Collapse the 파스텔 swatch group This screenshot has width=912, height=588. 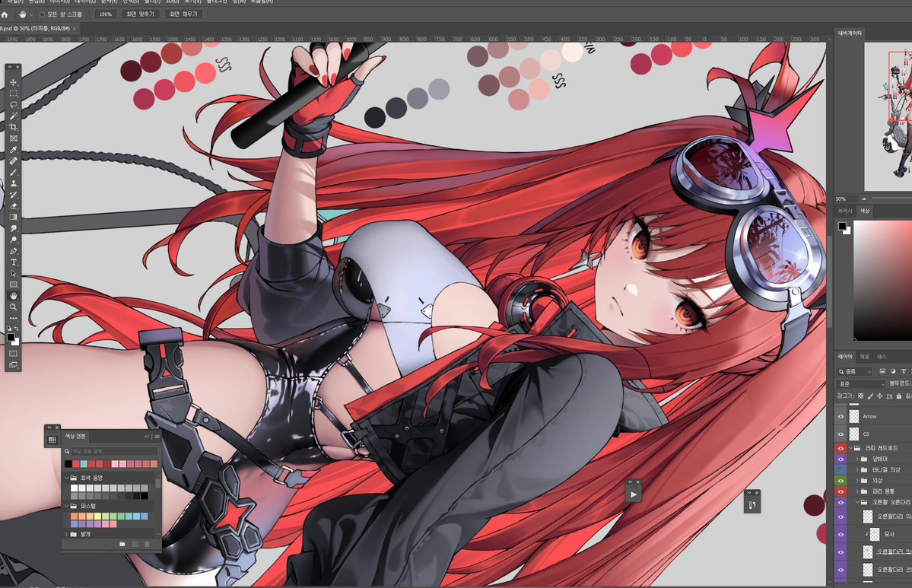pyautogui.click(x=66, y=506)
